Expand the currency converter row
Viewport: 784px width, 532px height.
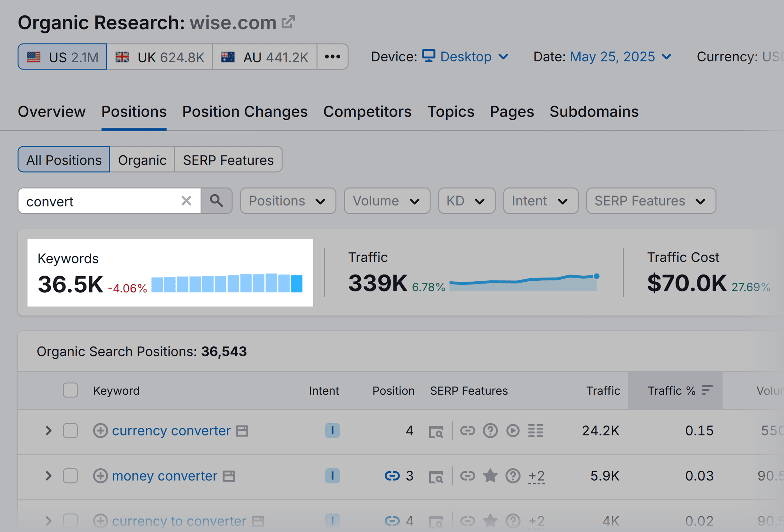pos(49,431)
